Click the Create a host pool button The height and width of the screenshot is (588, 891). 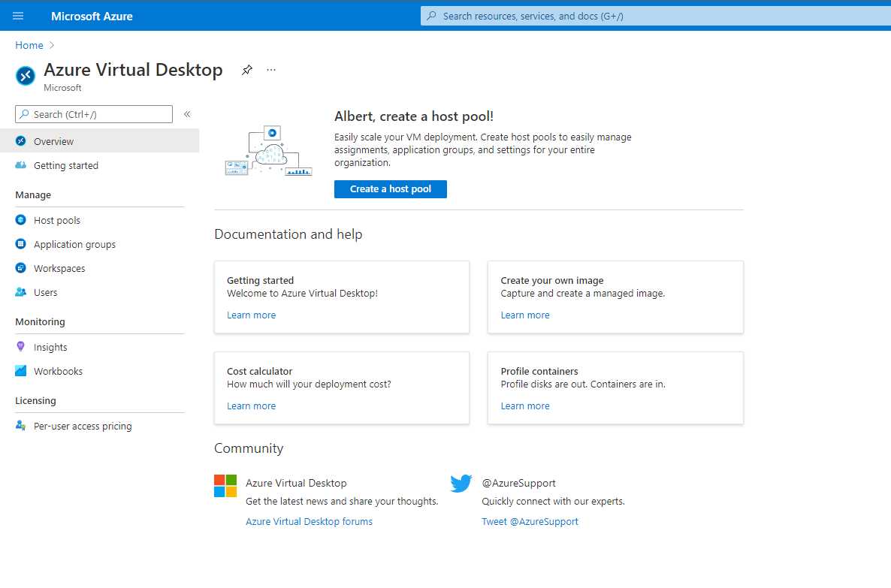tap(390, 189)
